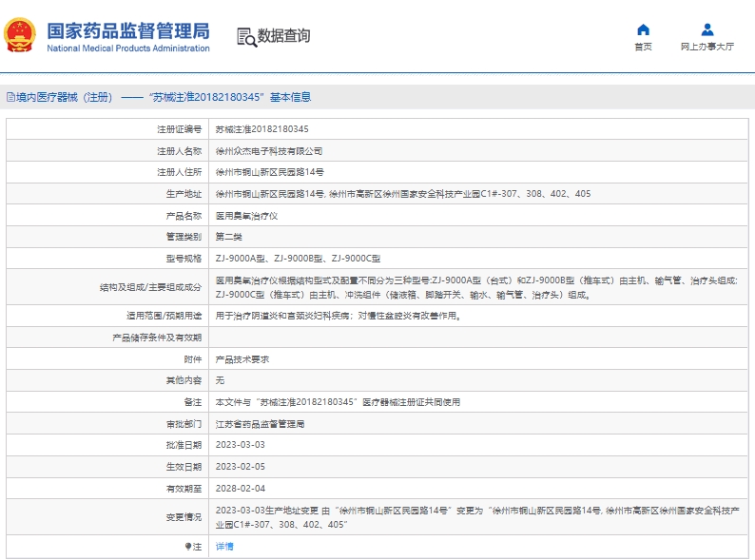Click the 附件 label
Image resolution: width=755 pixels, height=560 pixels.
pos(193,359)
